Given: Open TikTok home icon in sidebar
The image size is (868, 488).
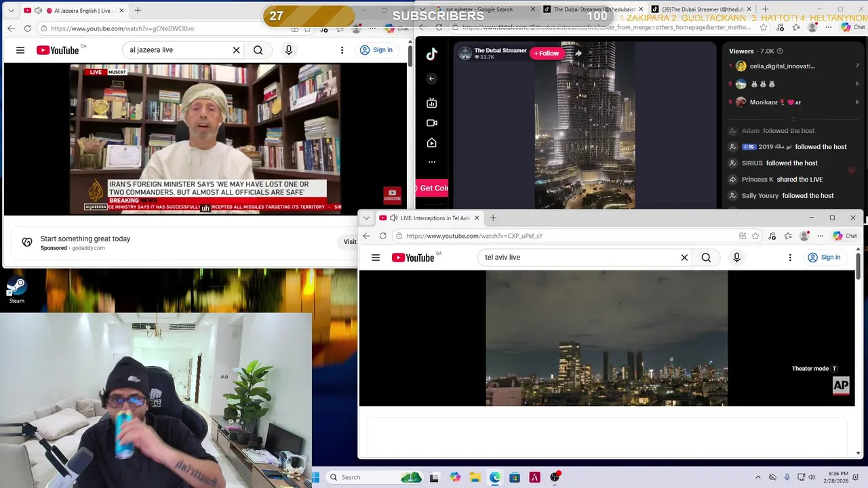Looking at the screenshot, I should pos(431,143).
